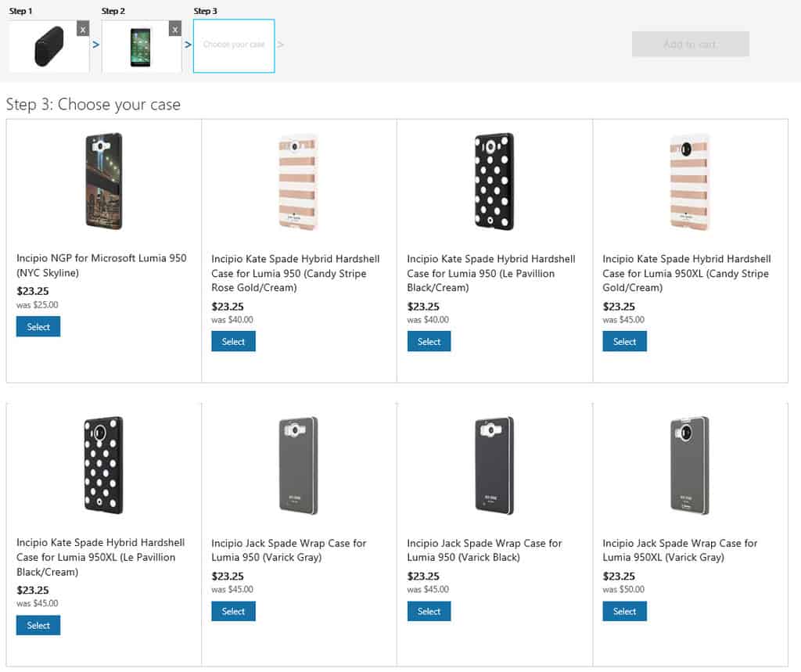
Task: Select the Candy Stripe Gold Lumia 950XL case
Action: click(x=625, y=341)
